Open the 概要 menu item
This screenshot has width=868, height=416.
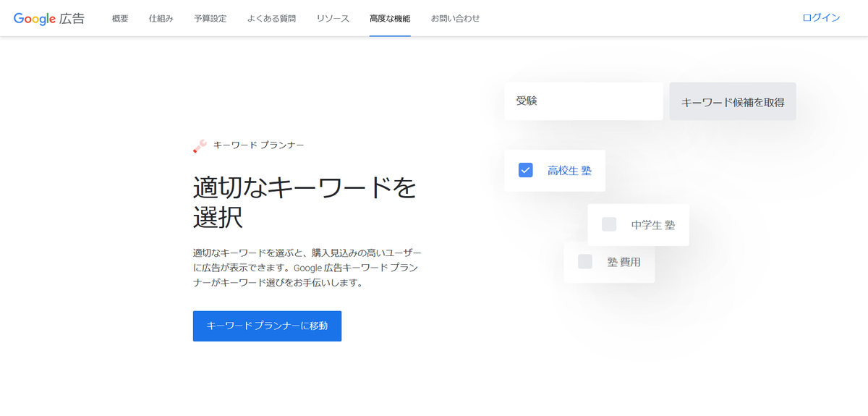(x=120, y=18)
